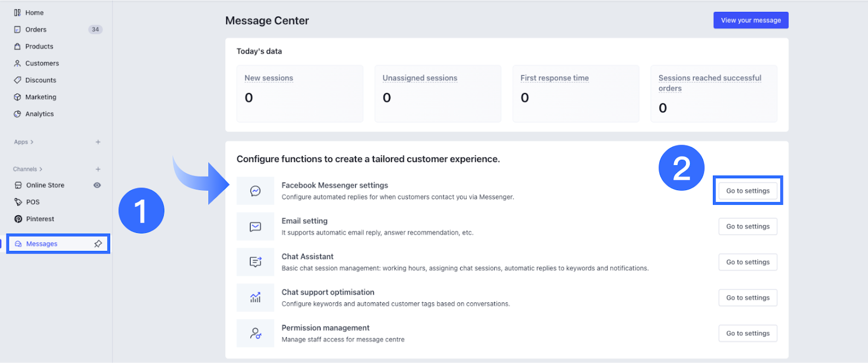868x363 pixels.
Task: Open Orders in the sidebar
Action: tap(36, 29)
